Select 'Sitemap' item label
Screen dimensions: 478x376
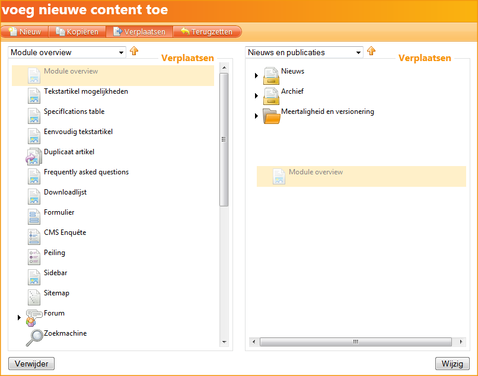(x=57, y=293)
